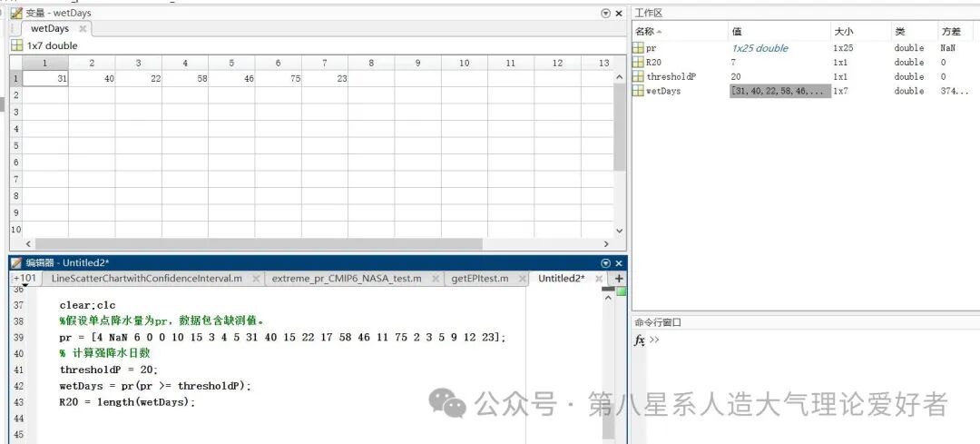Click the 类 column header in workspace

pyautogui.click(x=915, y=31)
